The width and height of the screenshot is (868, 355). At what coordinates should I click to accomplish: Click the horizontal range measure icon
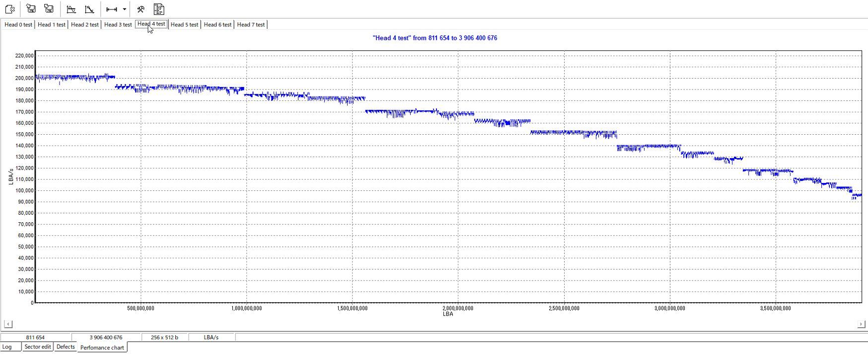pyautogui.click(x=112, y=9)
